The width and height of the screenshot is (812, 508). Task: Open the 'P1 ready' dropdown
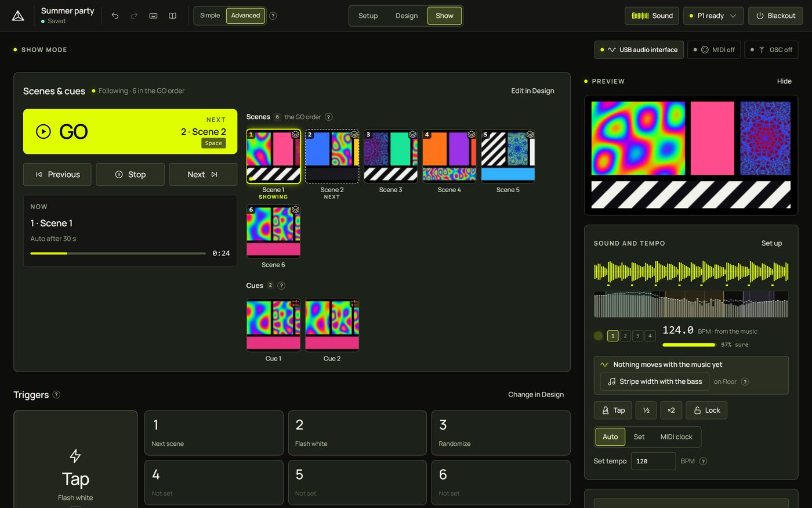click(713, 16)
